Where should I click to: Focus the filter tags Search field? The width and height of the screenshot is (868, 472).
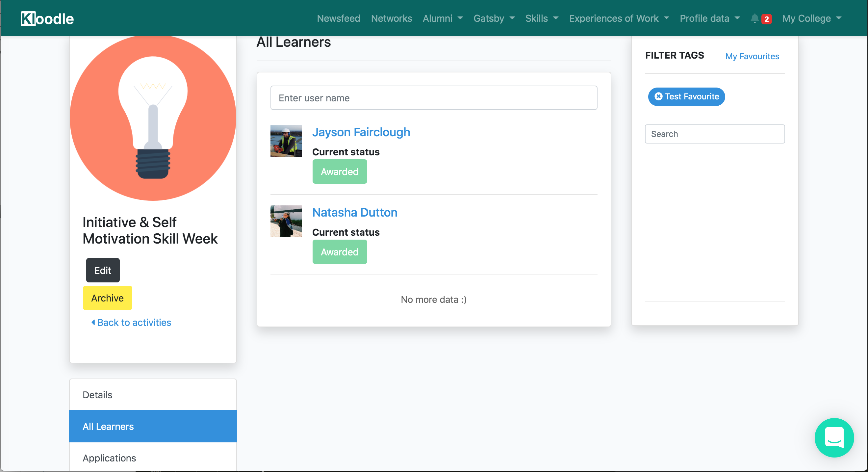[x=715, y=134]
